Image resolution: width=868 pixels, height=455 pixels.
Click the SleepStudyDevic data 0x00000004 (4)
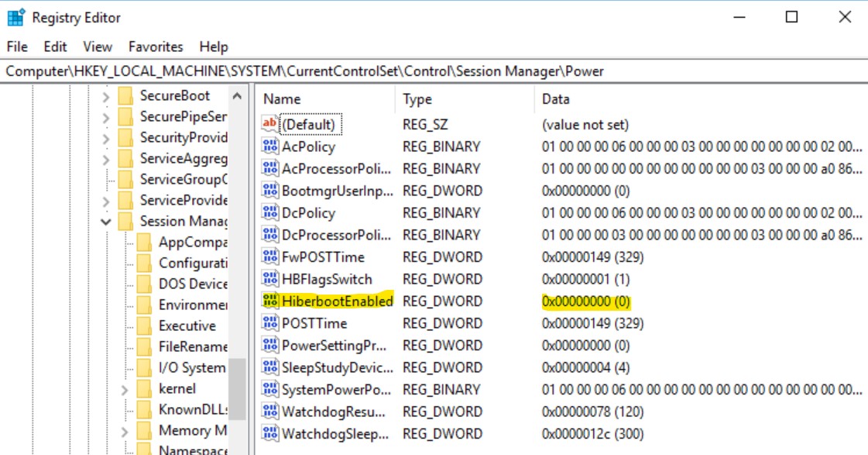[585, 367]
